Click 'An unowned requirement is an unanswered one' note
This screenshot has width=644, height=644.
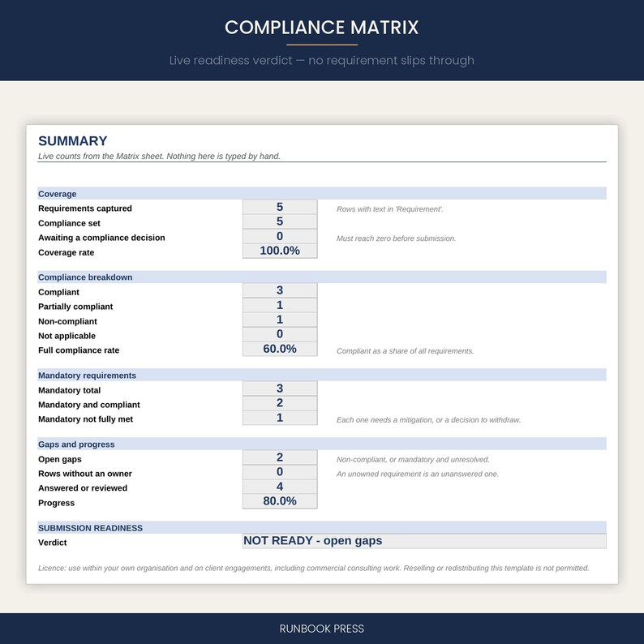point(417,474)
